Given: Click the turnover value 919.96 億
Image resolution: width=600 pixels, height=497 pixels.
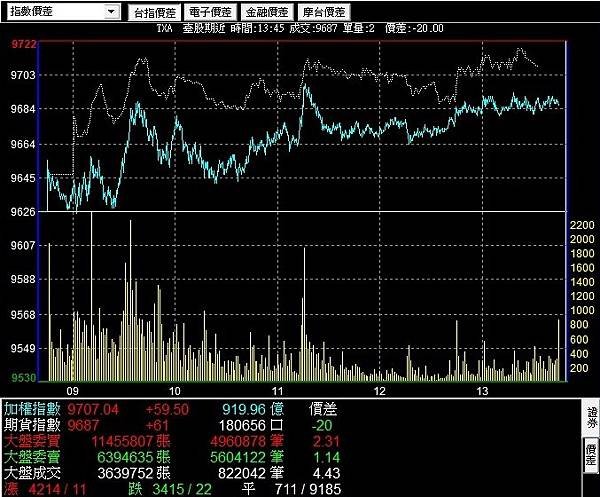Looking at the screenshot, I should [x=253, y=410].
